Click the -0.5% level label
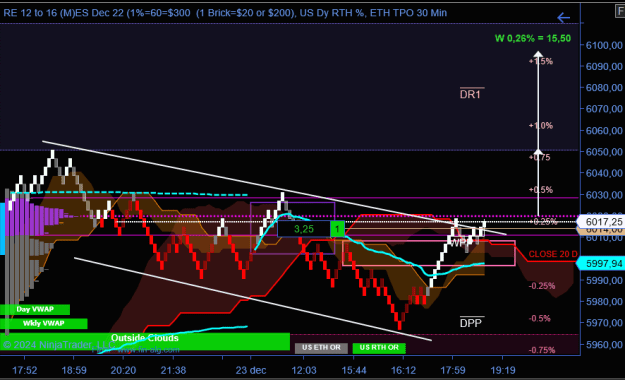Image resolution: width=625 pixels, height=380 pixels. [x=540, y=318]
